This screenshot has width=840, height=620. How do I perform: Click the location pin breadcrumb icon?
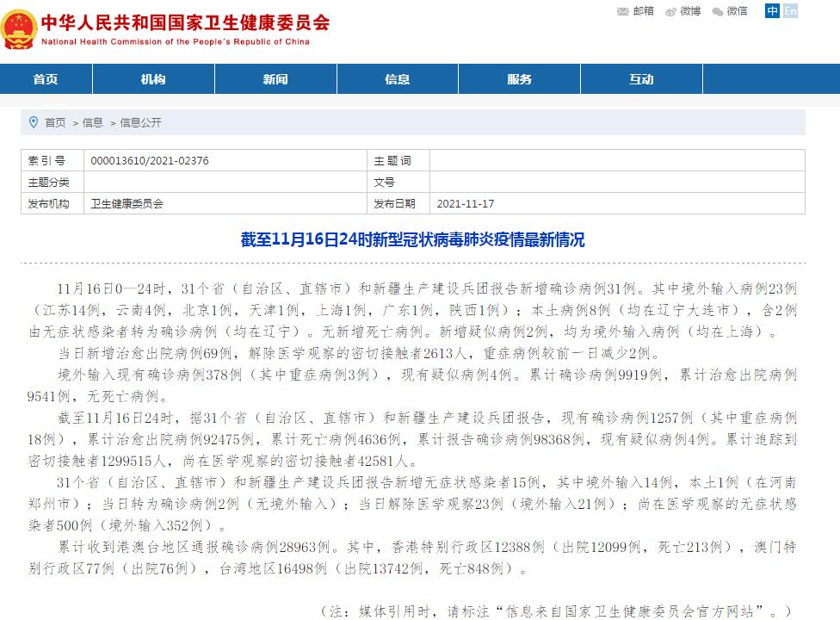34,122
